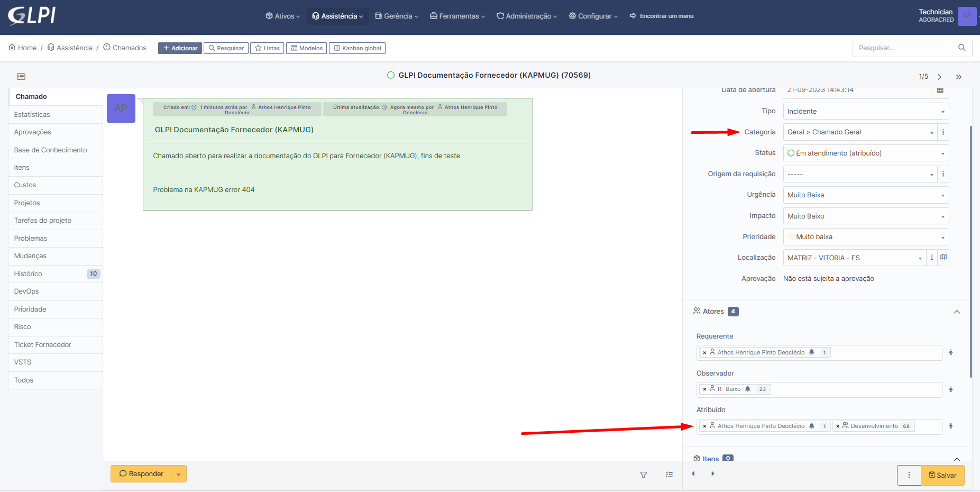Open the Mudanças tab
The image size is (980, 492).
click(56, 256)
